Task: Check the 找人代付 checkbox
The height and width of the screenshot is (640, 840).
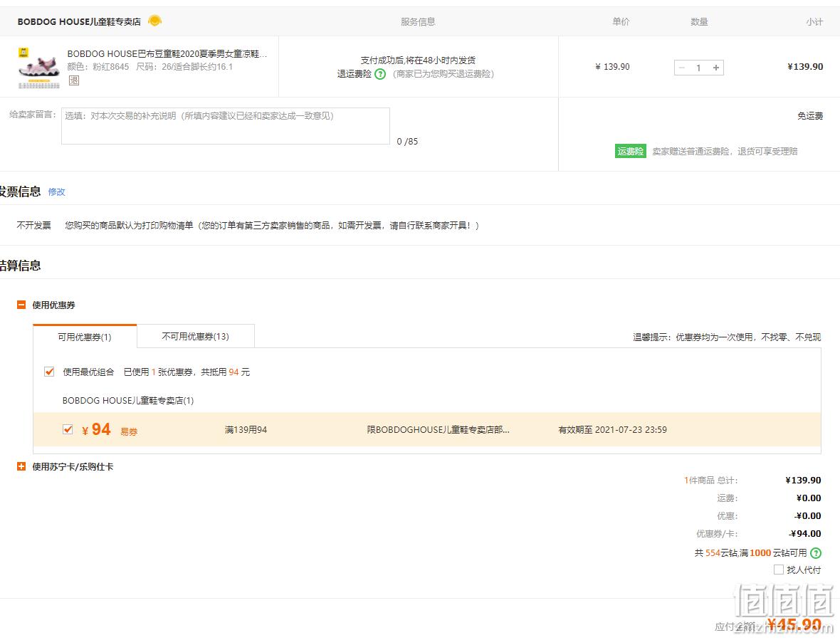Action: tap(779, 570)
